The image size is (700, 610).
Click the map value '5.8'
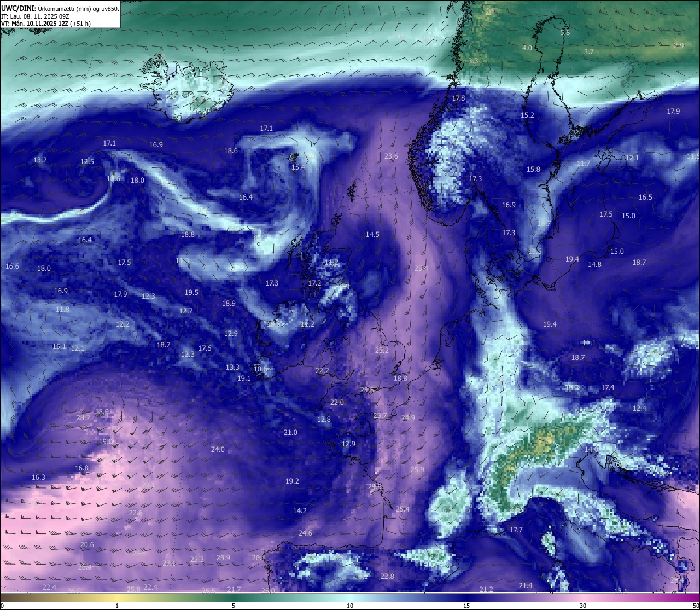pos(565,32)
